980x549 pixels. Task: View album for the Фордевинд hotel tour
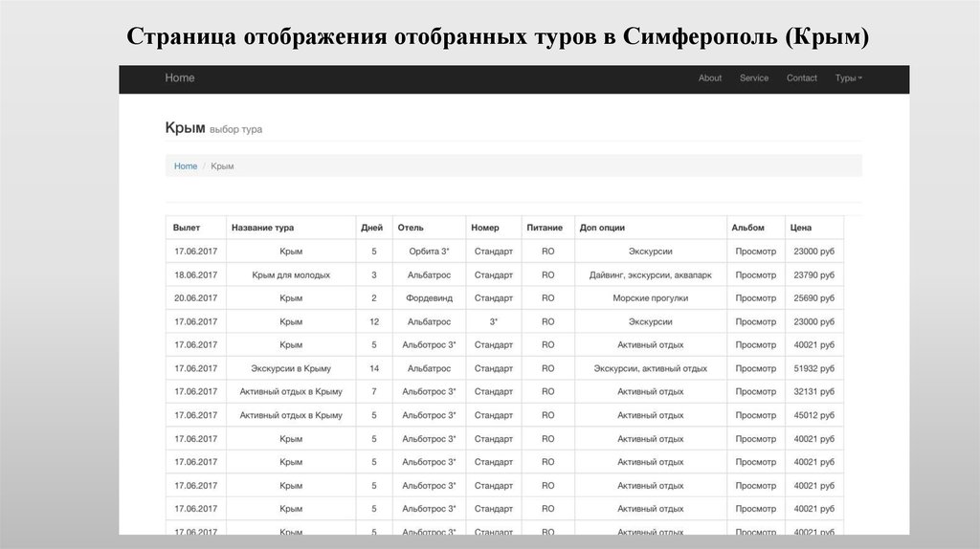[755, 298]
